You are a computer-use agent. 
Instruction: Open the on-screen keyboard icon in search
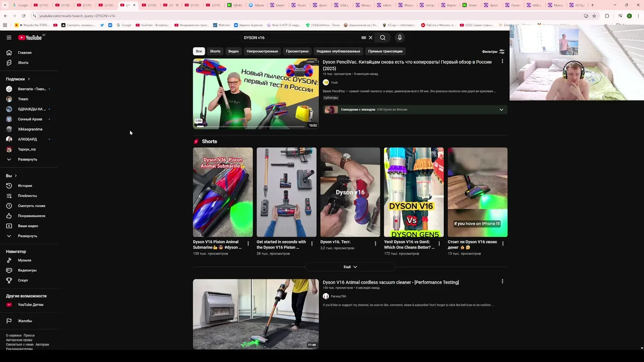(364, 38)
